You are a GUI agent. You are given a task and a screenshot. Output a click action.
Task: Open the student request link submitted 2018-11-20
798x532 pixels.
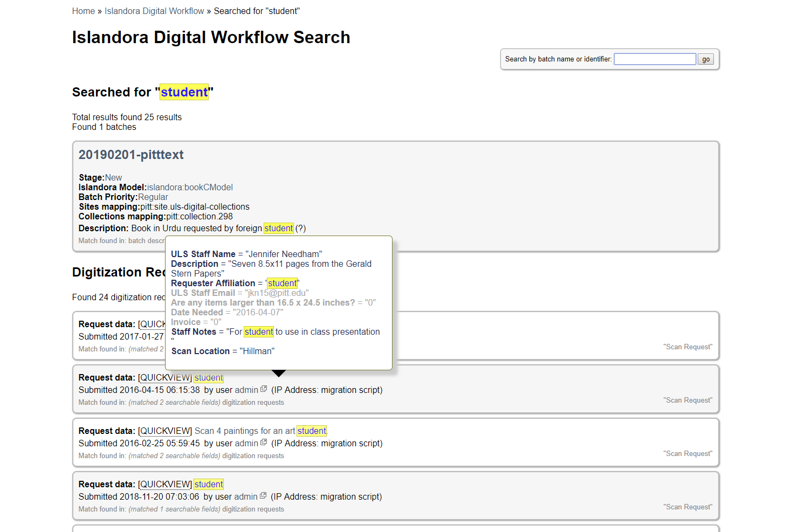point(209,484)
